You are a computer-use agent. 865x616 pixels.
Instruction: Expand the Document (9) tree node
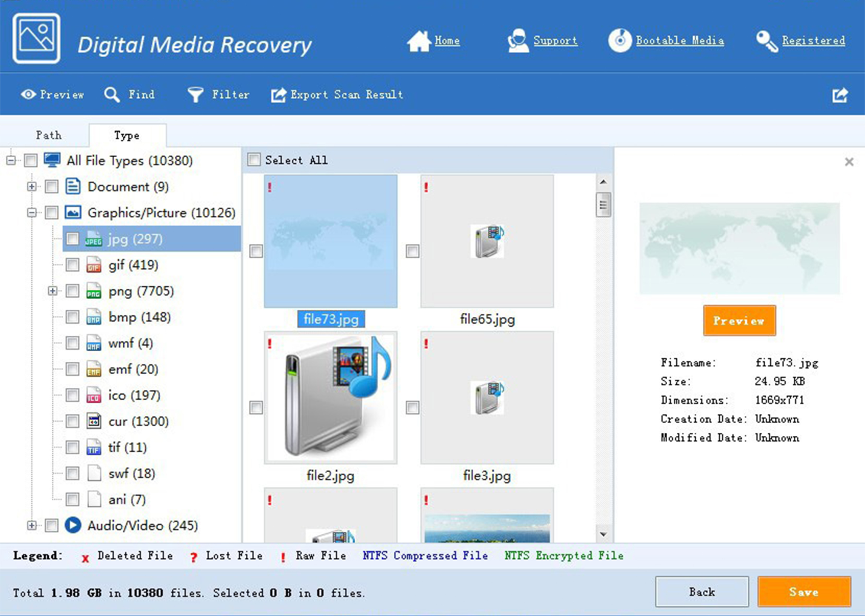coord(32,187)
